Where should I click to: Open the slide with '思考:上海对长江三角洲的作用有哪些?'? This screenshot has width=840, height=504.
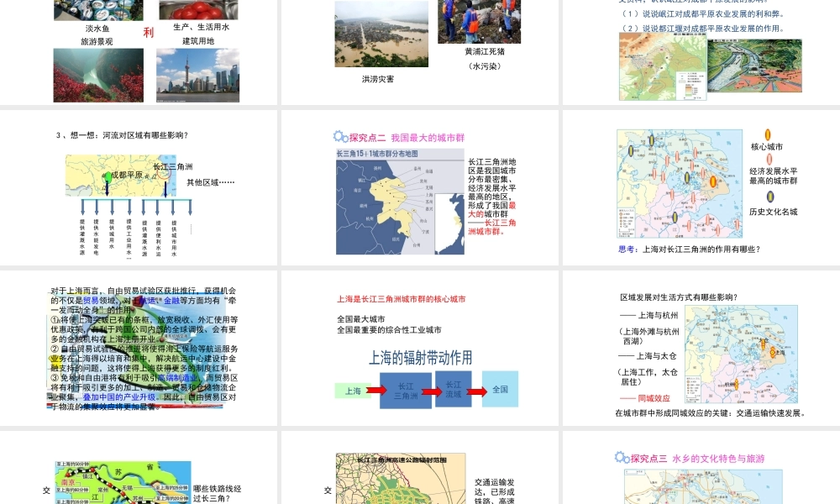coord(701,187)
